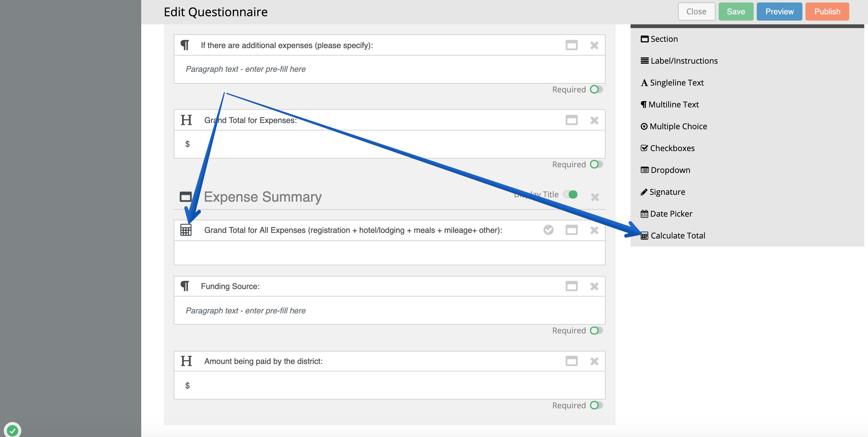This screenshot has width=868, height=437.
Task: Add a Dropdown element
Action: [x=670, y=170]
